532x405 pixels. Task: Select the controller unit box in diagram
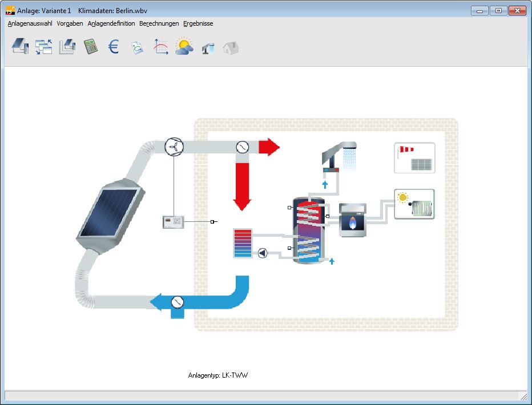[174, 222]
